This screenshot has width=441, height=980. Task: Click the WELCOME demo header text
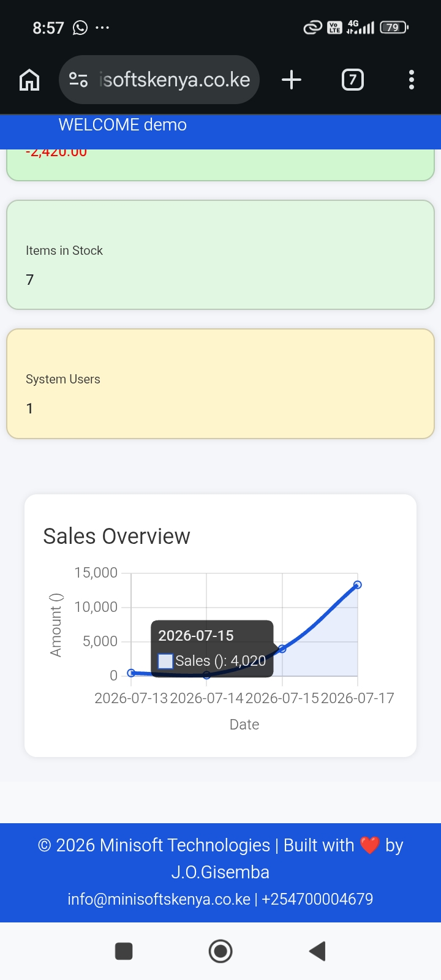pyautogui.click(x=123, y=125)
